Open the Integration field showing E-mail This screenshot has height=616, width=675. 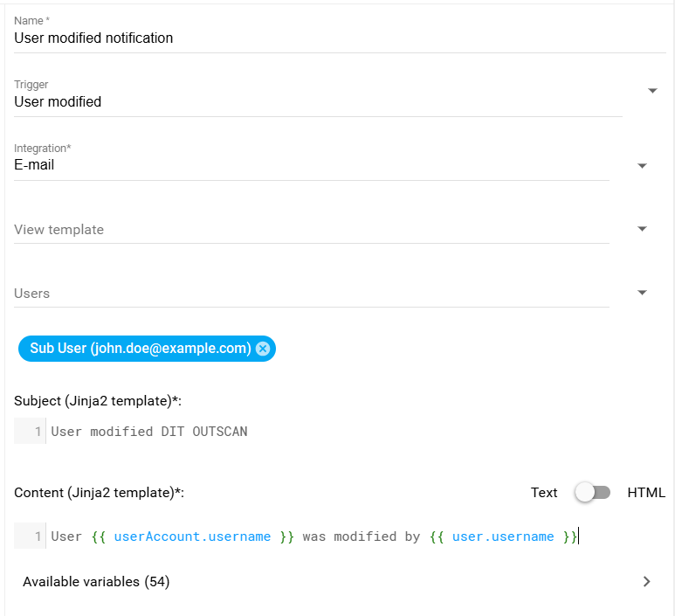click(310, 165)
